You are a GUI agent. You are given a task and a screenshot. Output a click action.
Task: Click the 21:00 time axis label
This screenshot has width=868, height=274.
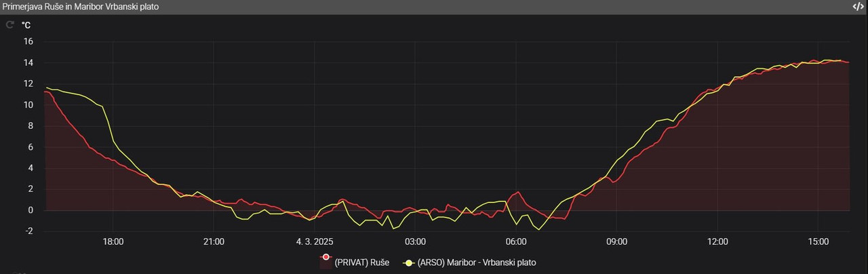pos(214,241)
